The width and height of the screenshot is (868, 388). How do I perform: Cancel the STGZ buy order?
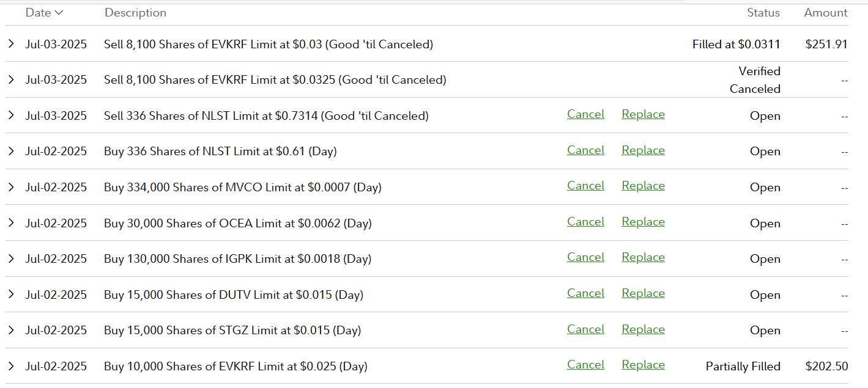click(x=585, y=329)
